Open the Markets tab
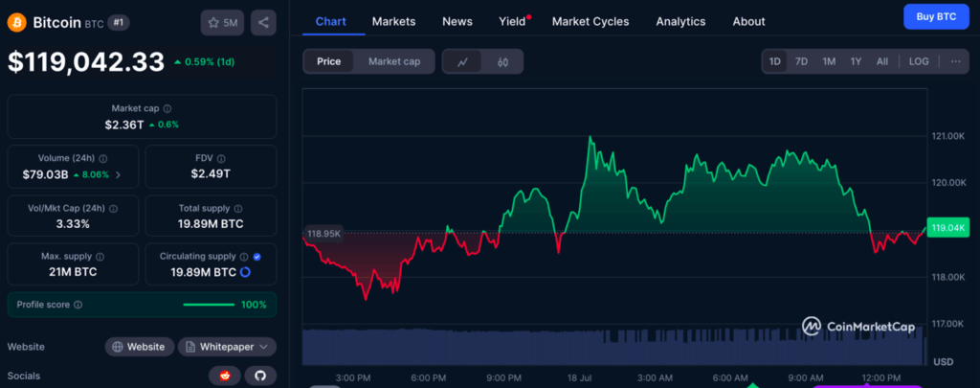Screen dimensions: 980x388 point(393,21)
